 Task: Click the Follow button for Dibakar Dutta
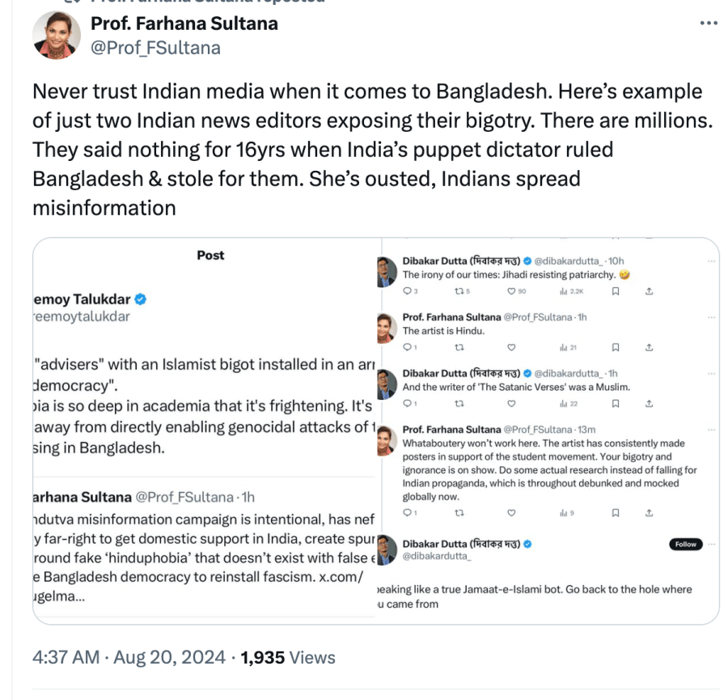685,544
